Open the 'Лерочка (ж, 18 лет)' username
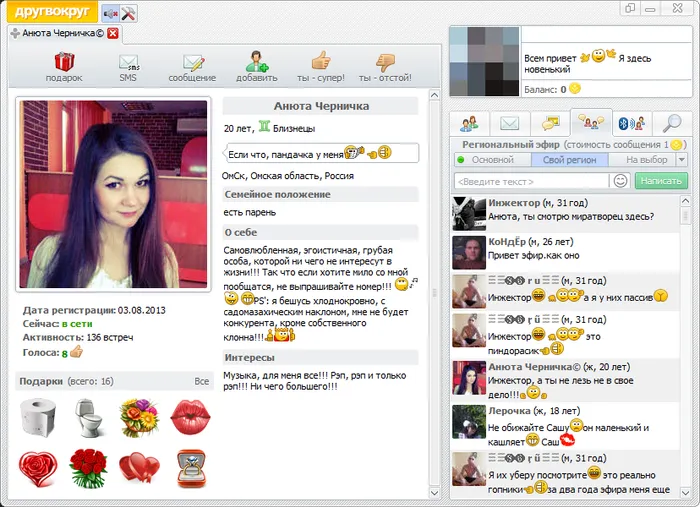 534,411
